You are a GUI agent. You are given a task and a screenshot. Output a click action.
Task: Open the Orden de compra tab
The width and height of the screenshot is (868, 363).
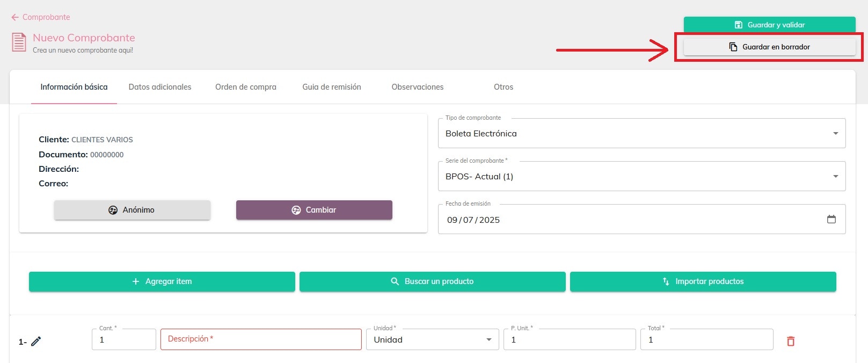pos(246,87)
